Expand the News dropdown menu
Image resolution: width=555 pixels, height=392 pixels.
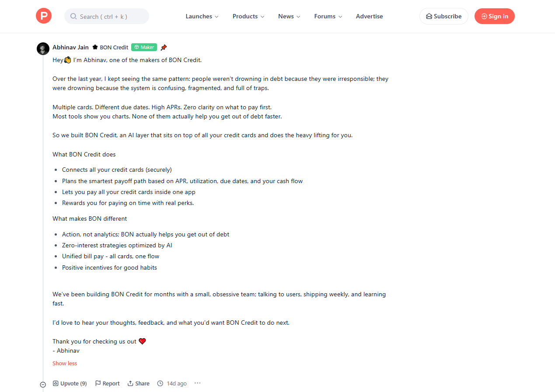[289, 16]
